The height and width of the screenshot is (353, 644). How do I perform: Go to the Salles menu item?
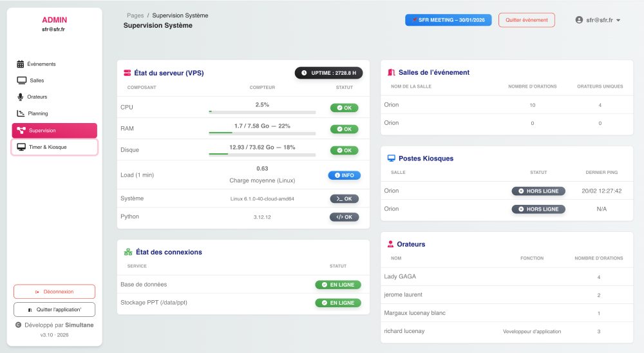(x=55, y=81)
